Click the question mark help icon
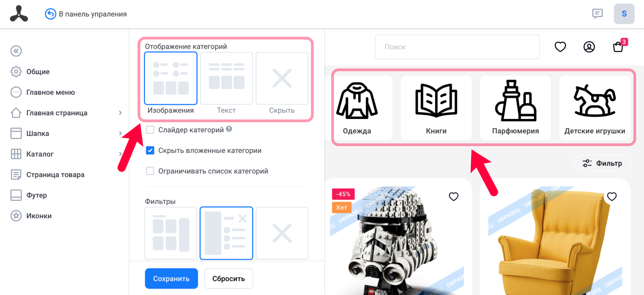The image size is (644, 295). 229,130
